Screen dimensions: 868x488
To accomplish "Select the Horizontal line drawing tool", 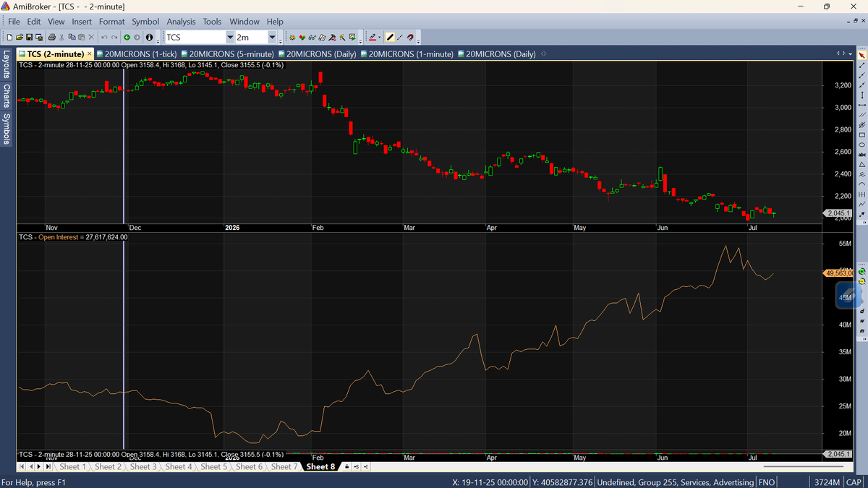I will pos(861,105).
